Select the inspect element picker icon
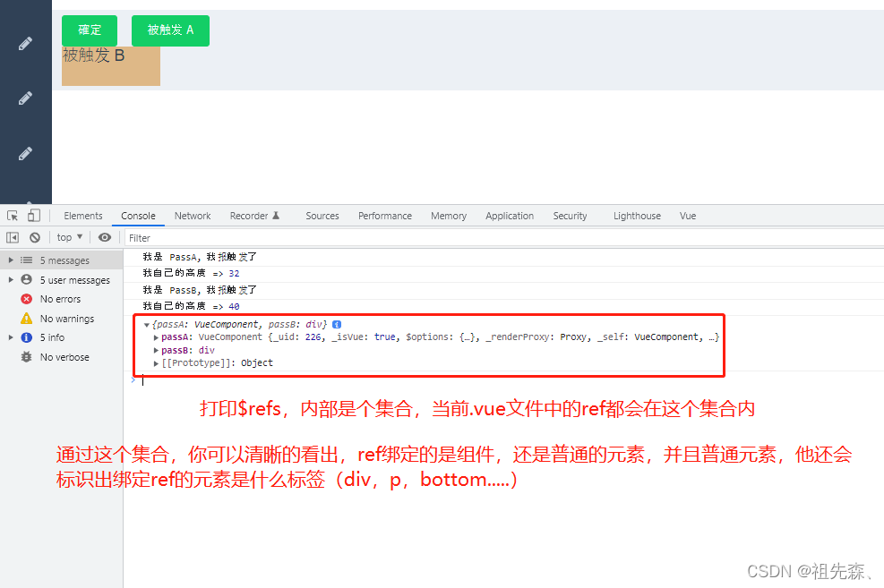This screenshot has height=588, width=884. [x=13, y=216]
